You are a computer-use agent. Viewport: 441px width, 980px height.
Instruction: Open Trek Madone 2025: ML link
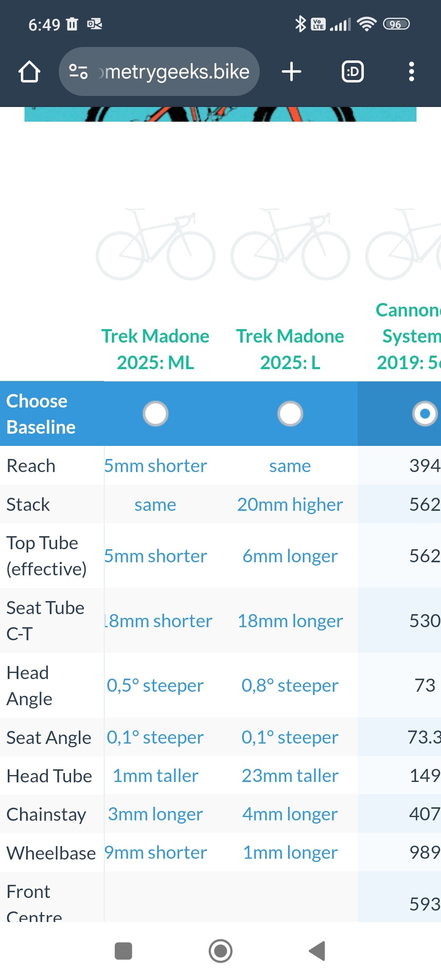156,349
